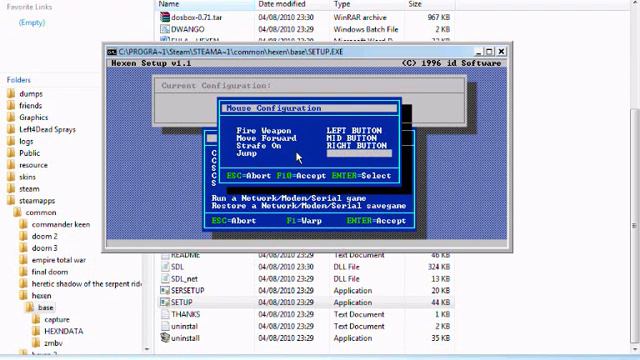Click the dosbox-0.71.tar WinRAR archive icon
640x360 pixels.
tap(165, 17)
